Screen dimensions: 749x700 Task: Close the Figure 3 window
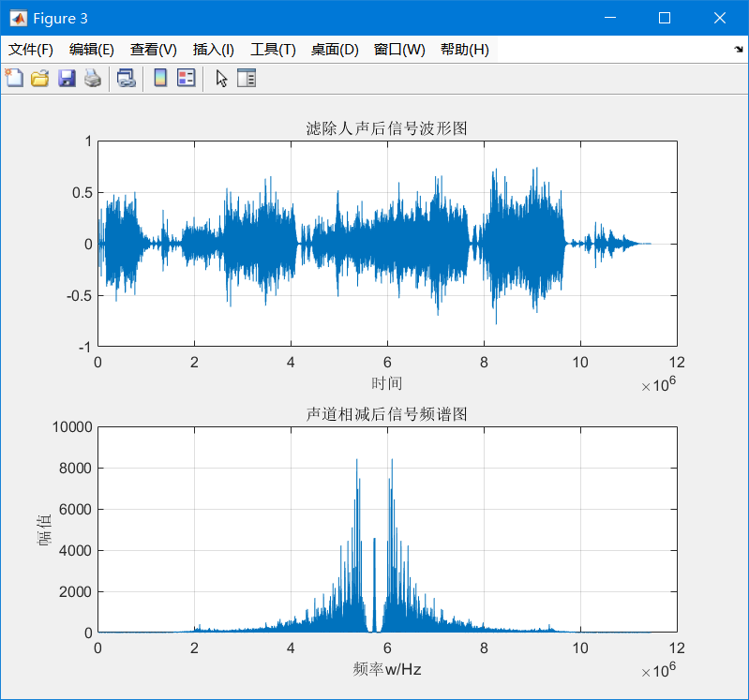(x=720, y=18)
